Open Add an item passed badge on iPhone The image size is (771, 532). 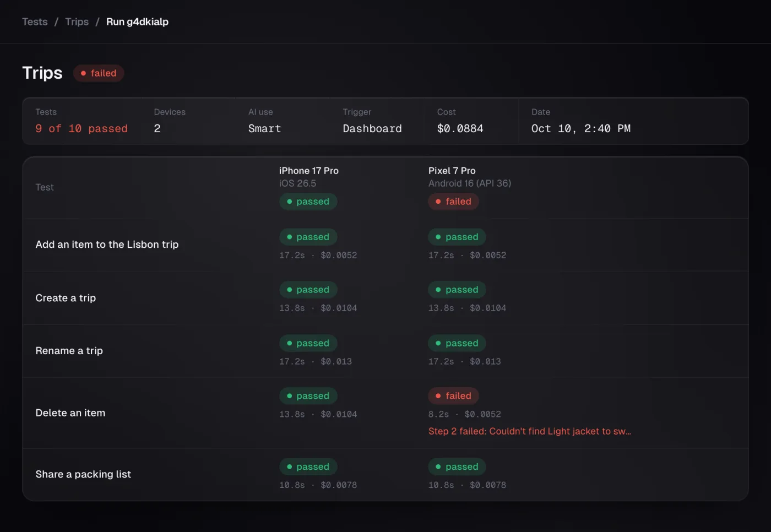[308, 237]
